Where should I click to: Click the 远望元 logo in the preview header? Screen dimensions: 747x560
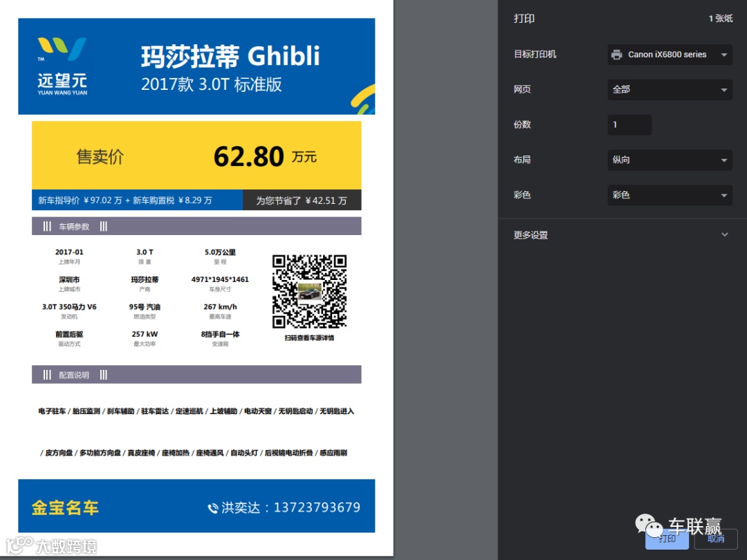click(x=62, y=66)
